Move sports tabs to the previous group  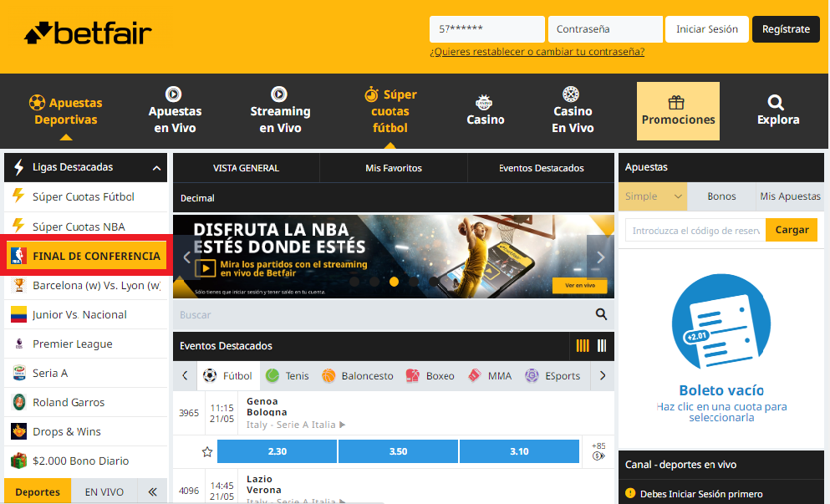click(185, 376)
